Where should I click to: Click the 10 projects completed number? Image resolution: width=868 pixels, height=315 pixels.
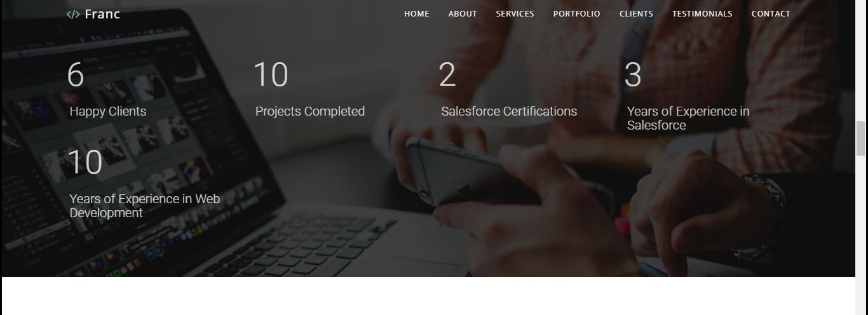click(x=271, y=75)
